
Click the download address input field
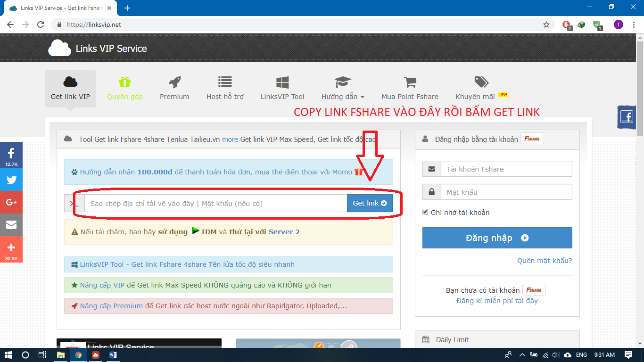(x=215, y=203)
